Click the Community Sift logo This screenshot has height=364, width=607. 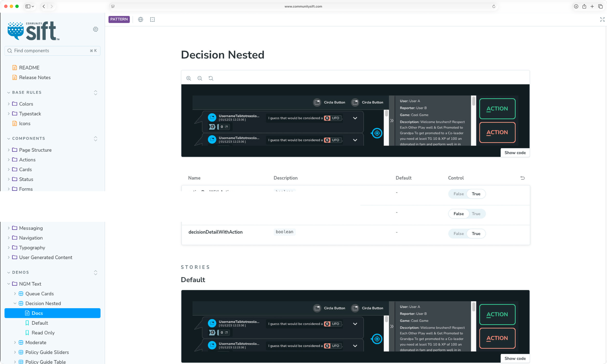[33, 31]
